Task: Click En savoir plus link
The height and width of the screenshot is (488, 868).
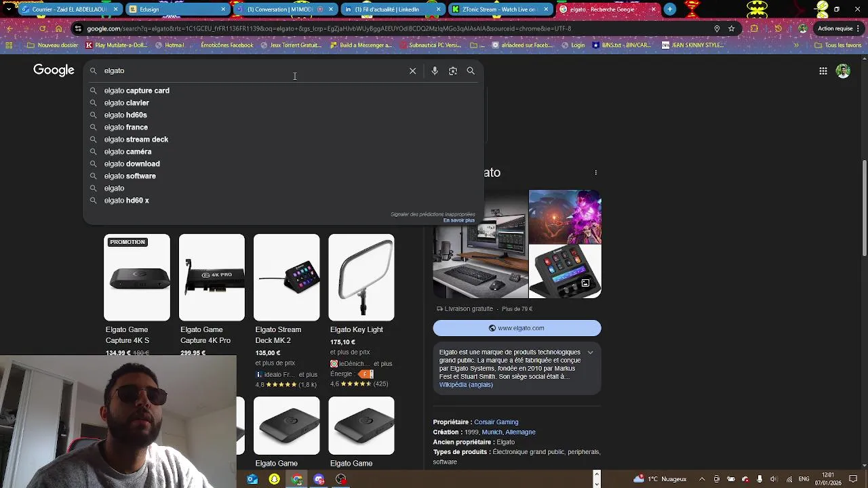Action: click(x=459, y=220)
